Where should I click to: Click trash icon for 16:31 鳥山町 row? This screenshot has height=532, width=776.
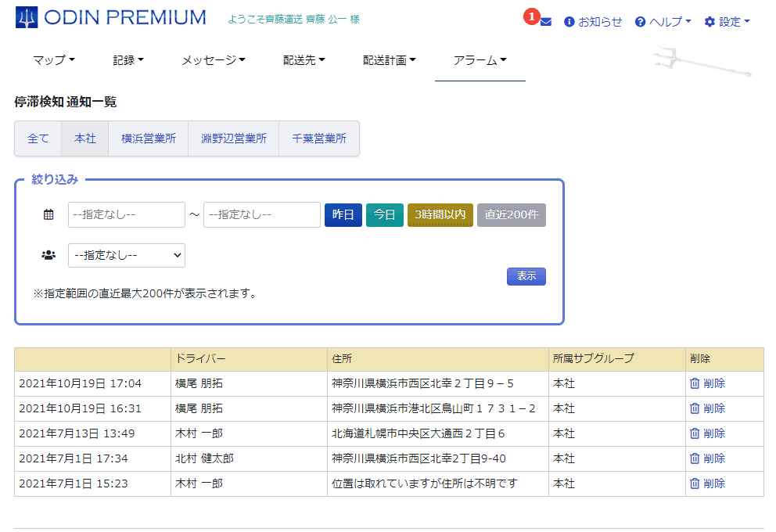(695, 408)
